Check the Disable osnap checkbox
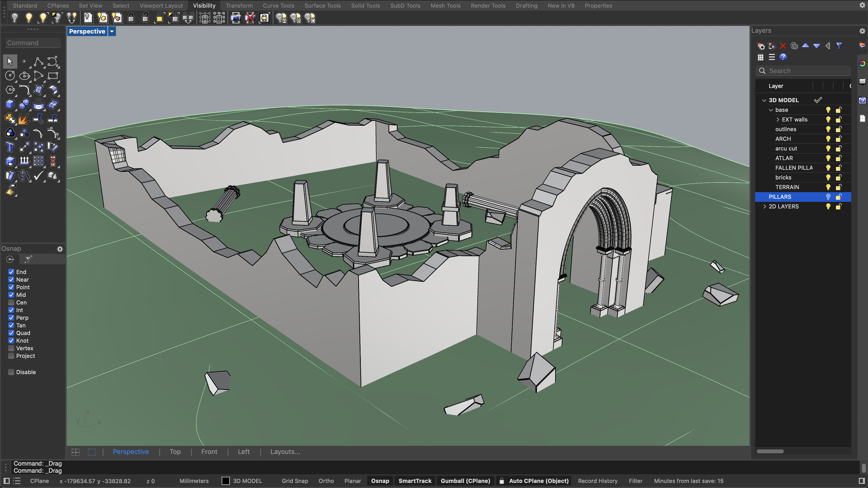868x488 pixels. click(11, 372)
